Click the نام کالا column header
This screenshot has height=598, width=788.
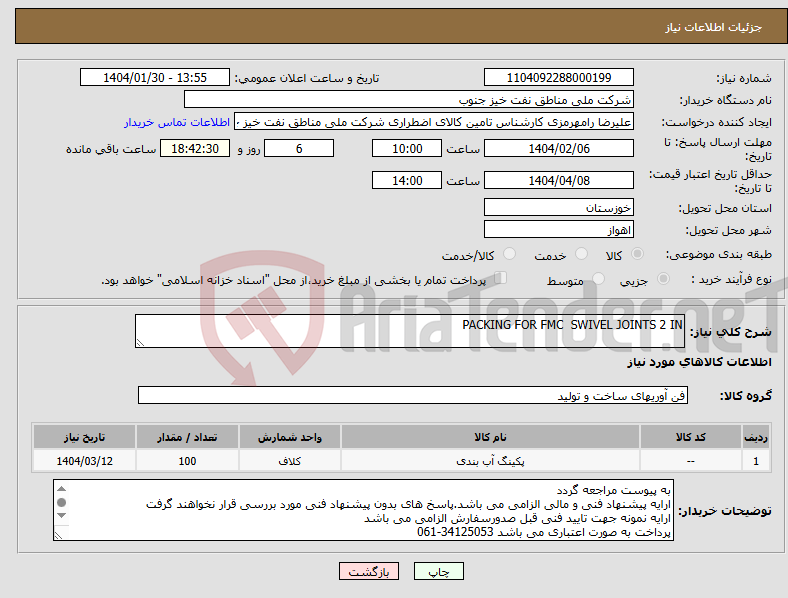click(490, 437)
